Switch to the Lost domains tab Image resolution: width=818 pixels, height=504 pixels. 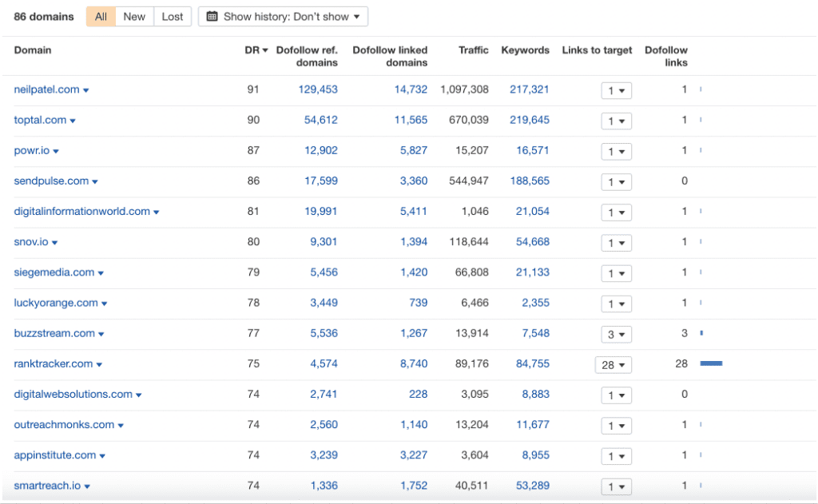pyautogui.click(x=173, y=17)
